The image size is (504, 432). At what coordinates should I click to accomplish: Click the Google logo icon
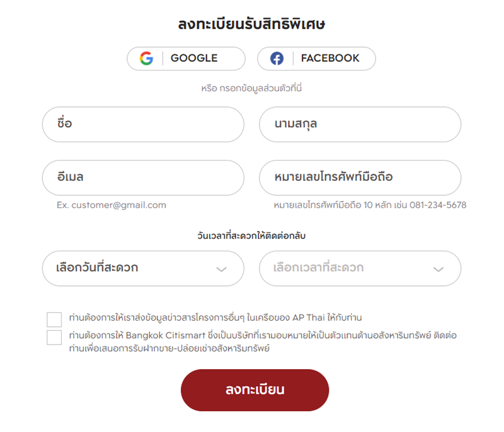click(x=146, y=59)
